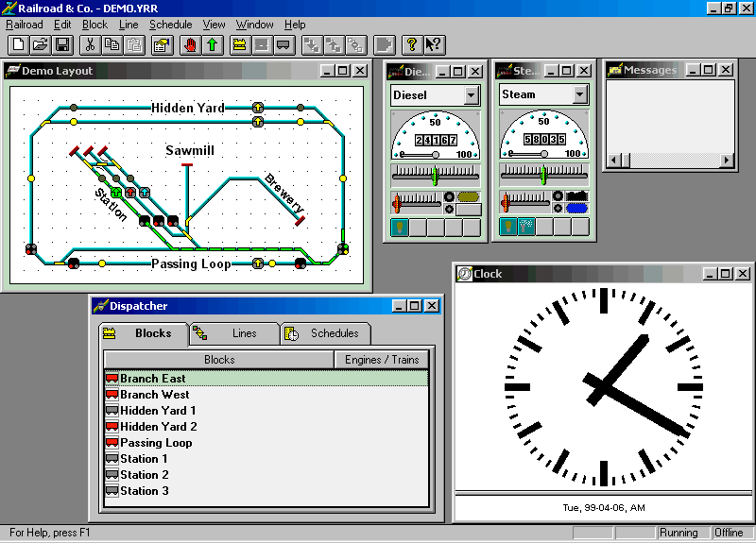Click the yellow question mark Help icon
756x543 pixels.
(411, 45)
